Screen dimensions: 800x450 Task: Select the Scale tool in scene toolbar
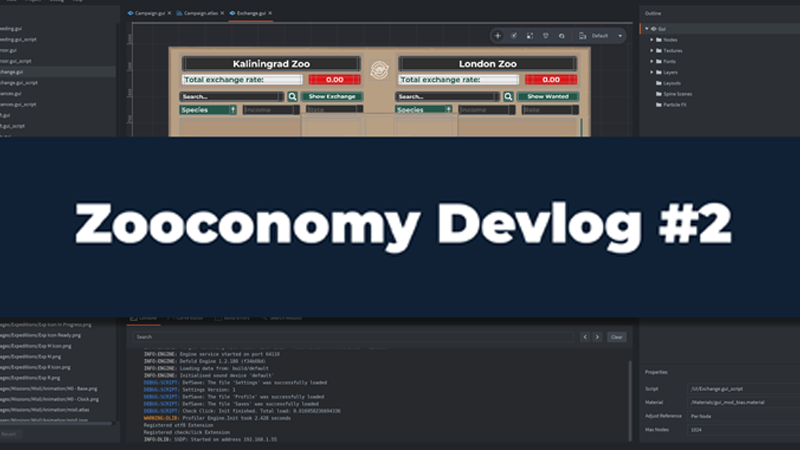[529, 35]
